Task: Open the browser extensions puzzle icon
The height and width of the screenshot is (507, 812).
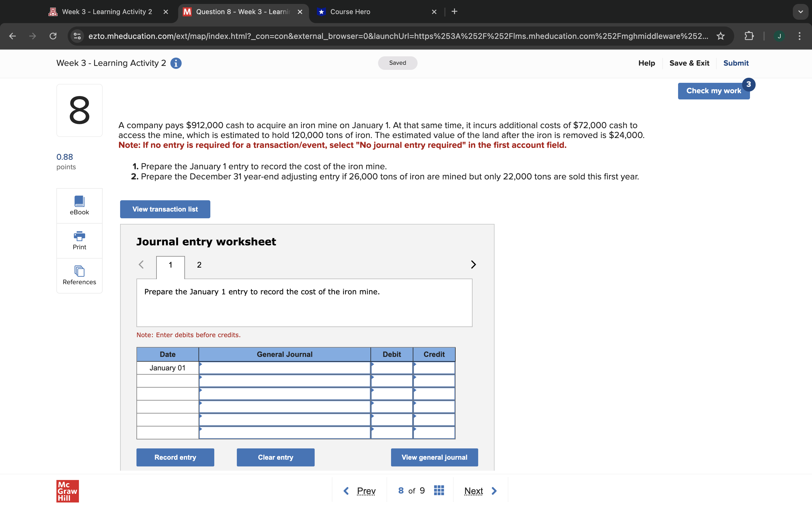Action: coord(749,36)
